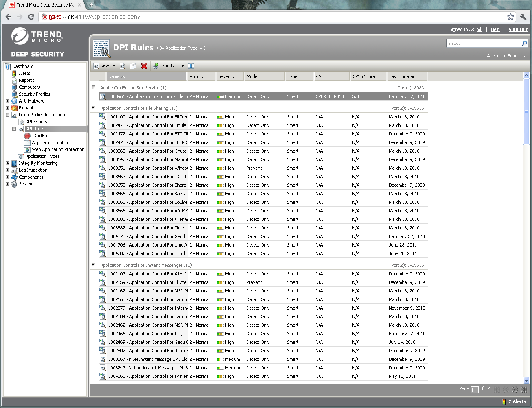Open the New button dropdown arrow
The height and width of the screenshot is (408, 532).
click(x=114, y=66)
